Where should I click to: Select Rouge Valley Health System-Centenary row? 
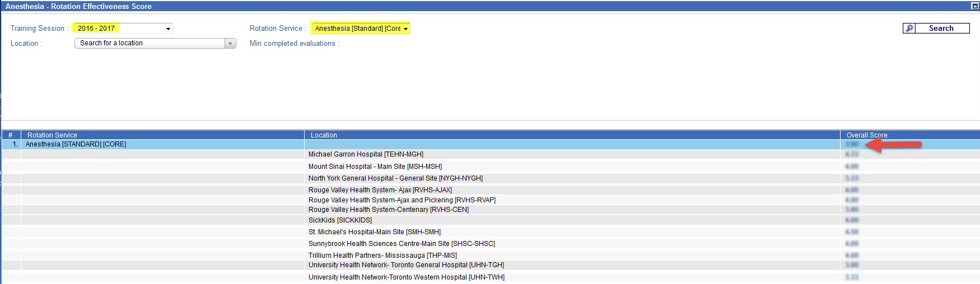(x=388, y=210)
